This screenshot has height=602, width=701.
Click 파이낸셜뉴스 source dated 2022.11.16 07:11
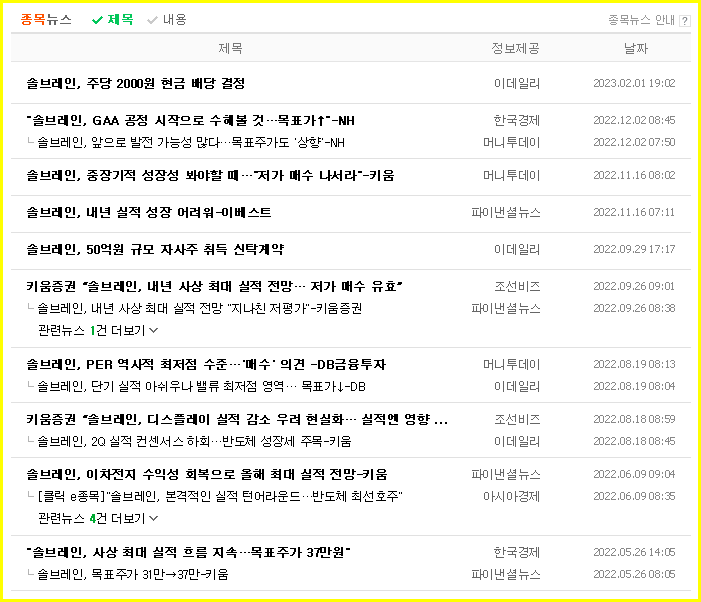(506, 212)
